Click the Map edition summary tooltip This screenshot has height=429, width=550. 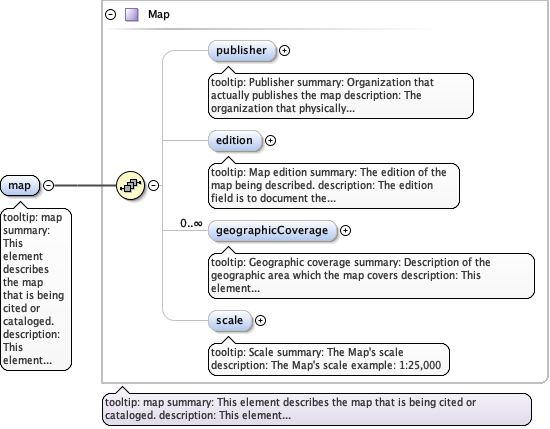point(334,186)
